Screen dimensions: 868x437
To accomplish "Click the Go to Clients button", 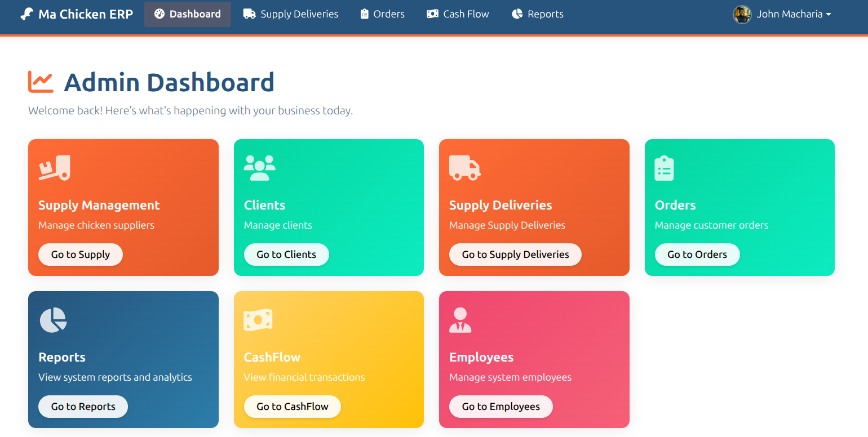I will coord(286,254).
